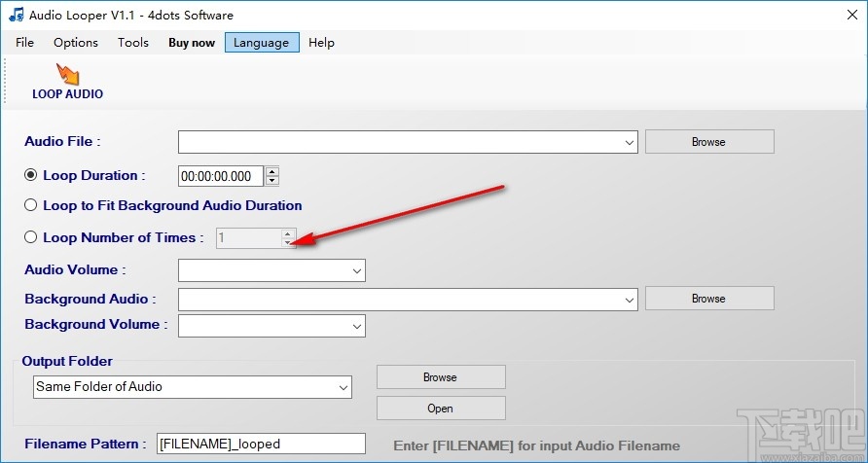Viewport: 868px width, 463px height.
Task: Open the File menu
Action: 25,43
